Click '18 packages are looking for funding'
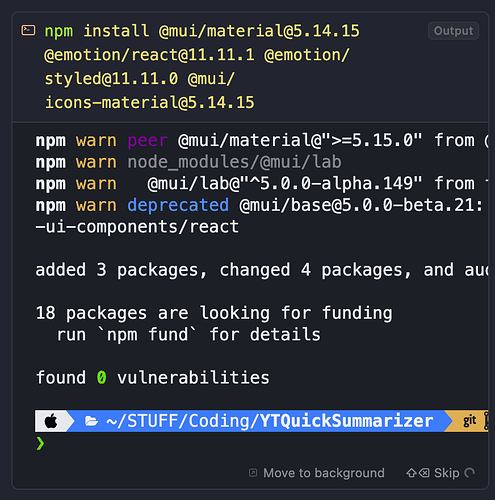 [x=214, y=313]
